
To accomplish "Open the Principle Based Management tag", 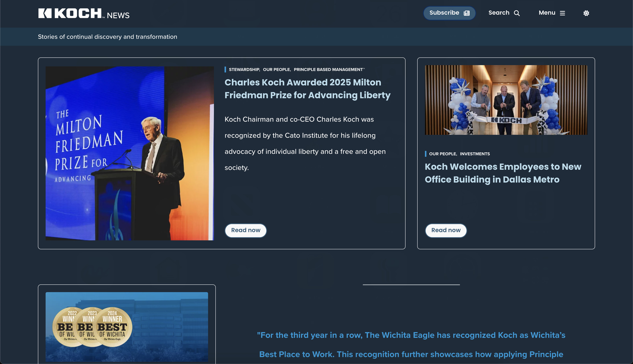I will (328, 70).
